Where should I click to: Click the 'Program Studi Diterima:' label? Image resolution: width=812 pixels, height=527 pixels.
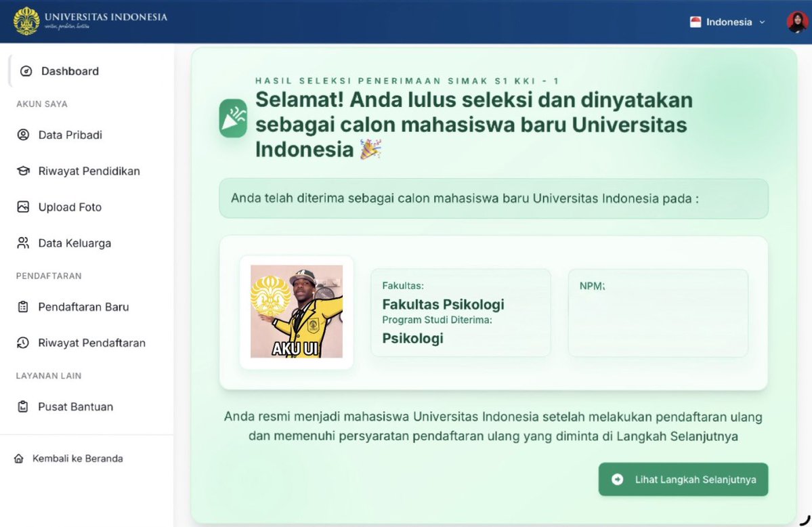pyautogui.click(x=437, y=320)
